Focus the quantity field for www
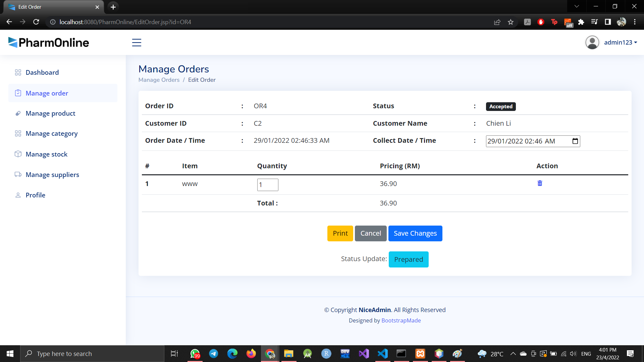Image resolution: width=644 pixels, height=362 pixels. click(x=268, y=185)
